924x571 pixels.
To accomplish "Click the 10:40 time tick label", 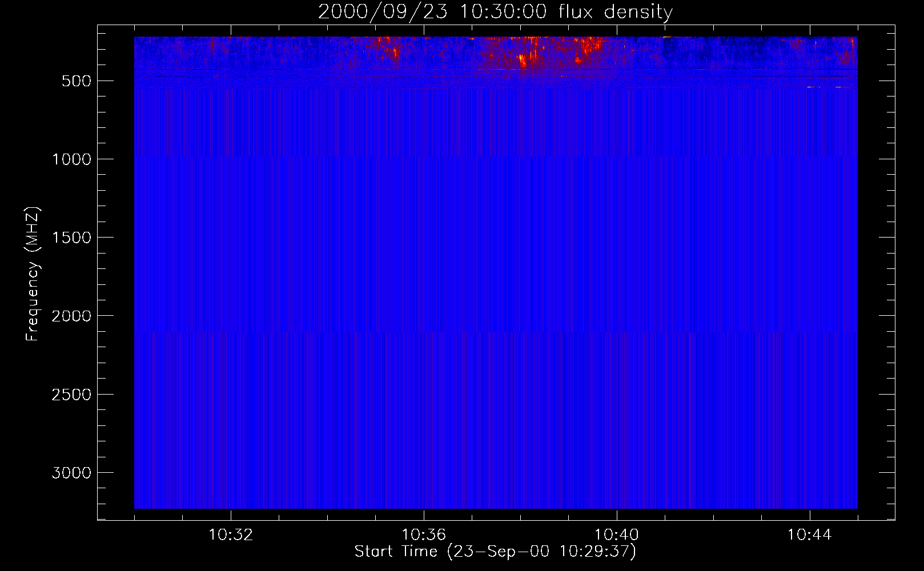I will [617, 535].
